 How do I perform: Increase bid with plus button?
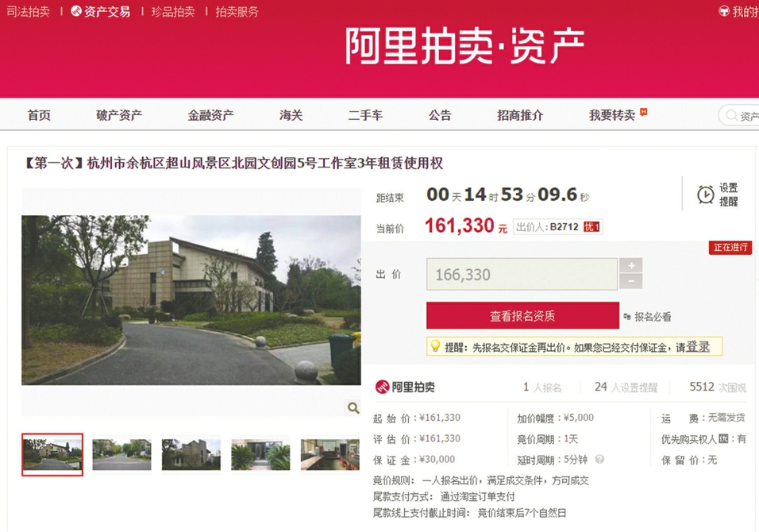pyautogui.click(x=630, y=265)
